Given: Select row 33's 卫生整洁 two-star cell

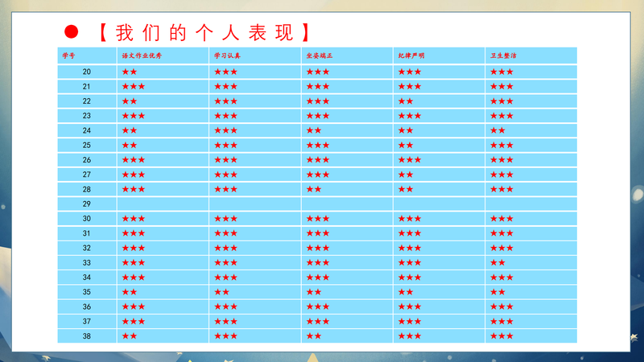Looking at the screenshot, I should point(531,263).
